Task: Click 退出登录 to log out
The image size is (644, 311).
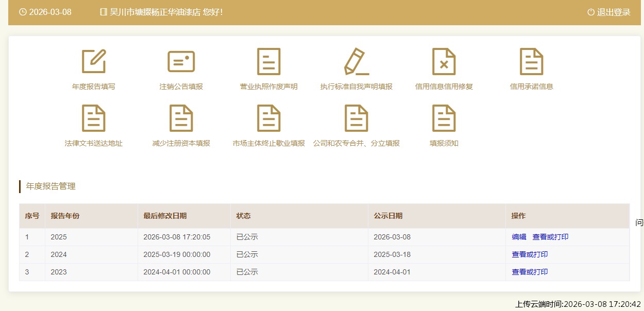Action: click(609, 12)
